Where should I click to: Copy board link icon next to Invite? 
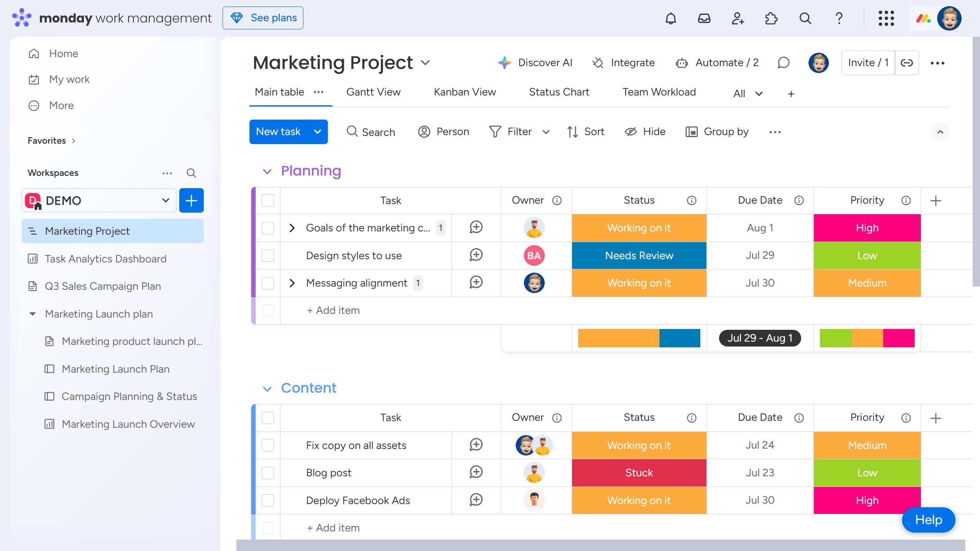point(906,63)
